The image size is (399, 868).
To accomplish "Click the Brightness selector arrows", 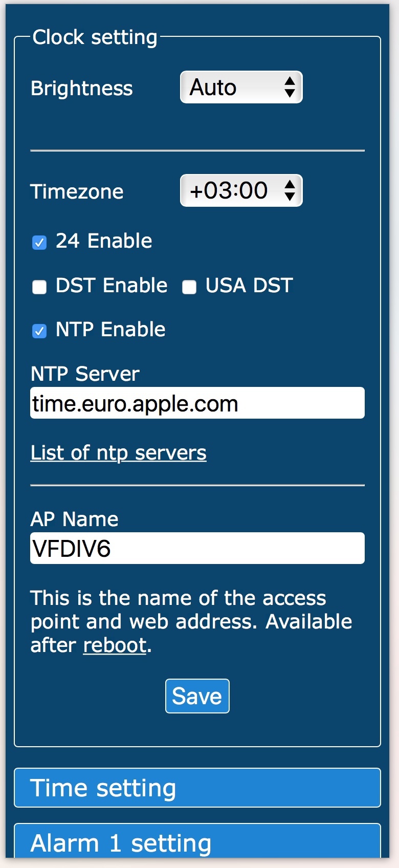I will 290,87.
